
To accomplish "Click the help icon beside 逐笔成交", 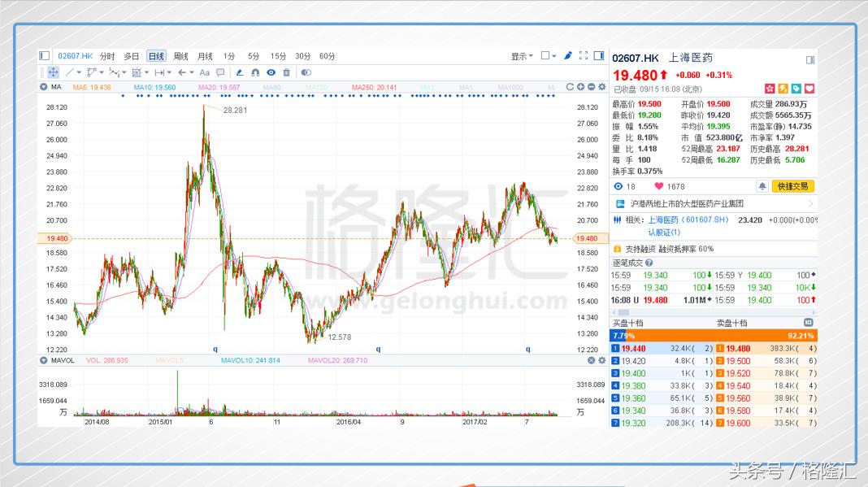I will click(x=649, y=263).
